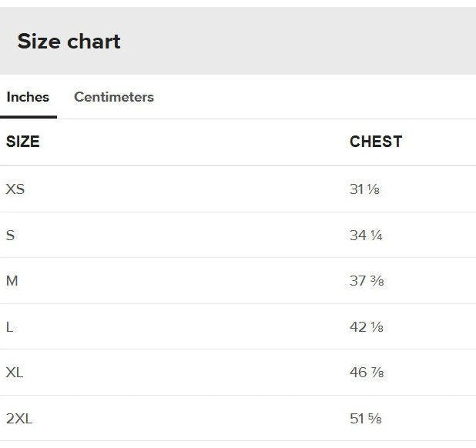Screen dimensions: 476x448
Task: Click the CHEST column header
Action: 376,142
